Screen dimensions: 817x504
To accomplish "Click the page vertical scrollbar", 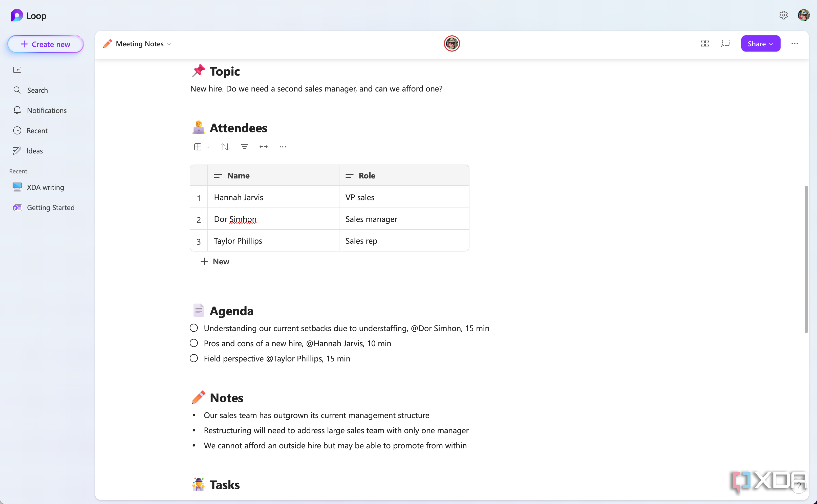I will pos(806,259).
